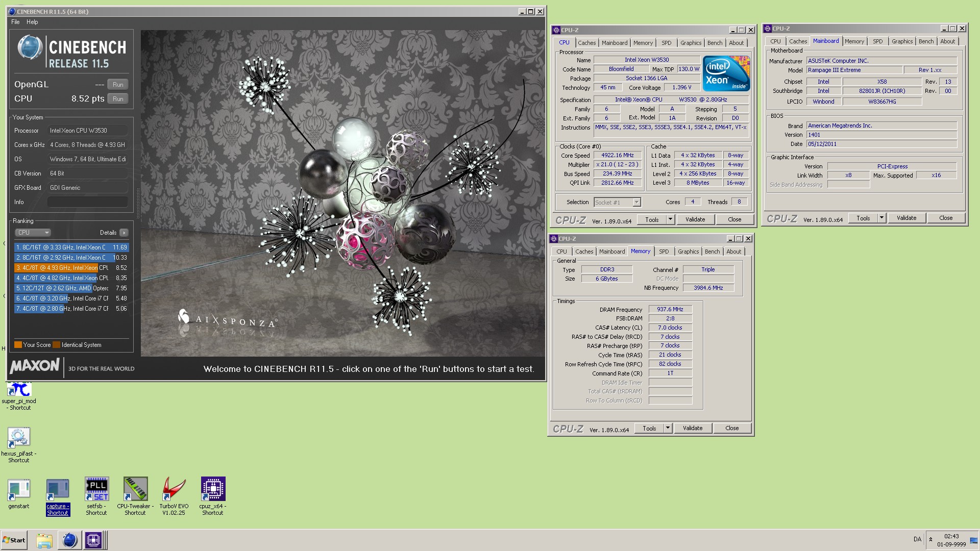Open Bench tab in Mainboard window
The image size is (980, 551).
tap(926, 41)
